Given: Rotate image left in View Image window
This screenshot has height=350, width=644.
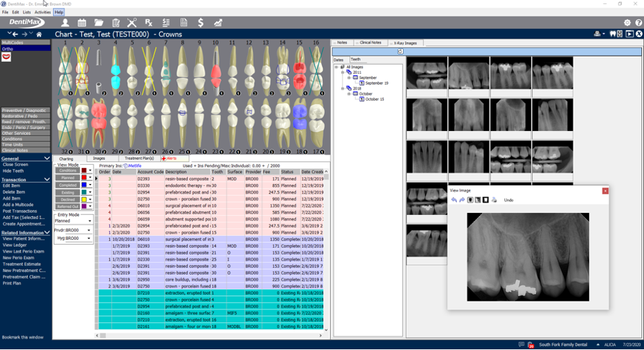Looking at the screenshot, I should pos(454,200).
